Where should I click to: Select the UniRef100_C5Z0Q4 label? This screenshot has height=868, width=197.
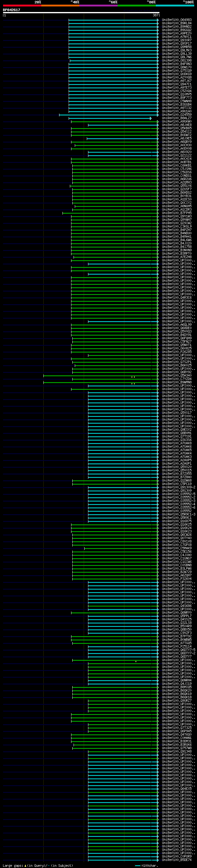(x=176, y=91)
